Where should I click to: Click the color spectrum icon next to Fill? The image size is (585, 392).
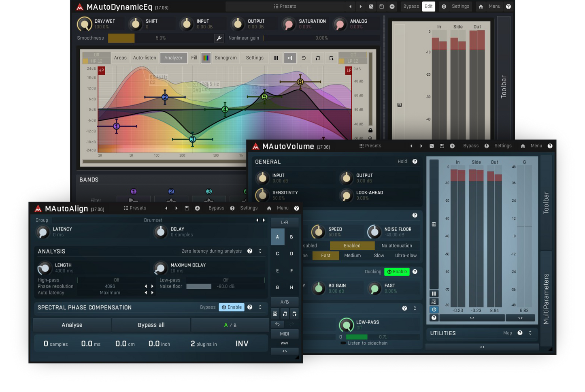click(206, 58)
